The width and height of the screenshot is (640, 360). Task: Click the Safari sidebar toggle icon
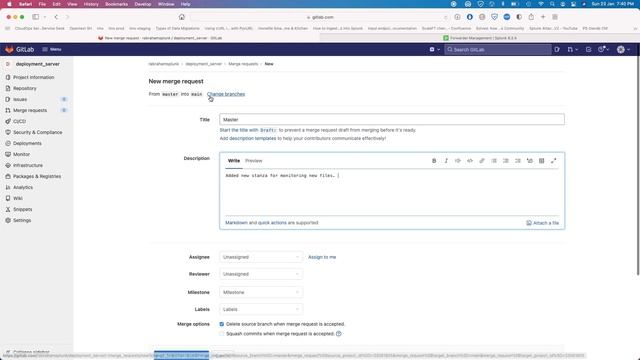[x=36, y=17]
